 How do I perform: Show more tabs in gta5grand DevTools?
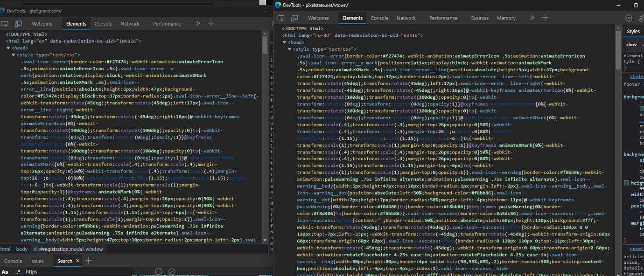[198, 23]
